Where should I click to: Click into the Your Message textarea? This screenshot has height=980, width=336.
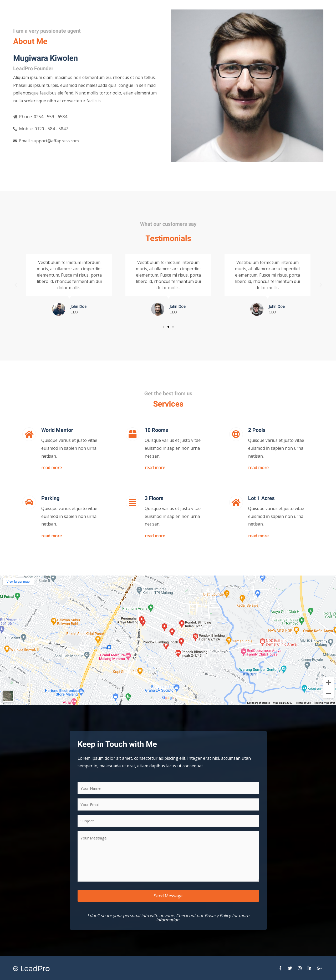168,856
